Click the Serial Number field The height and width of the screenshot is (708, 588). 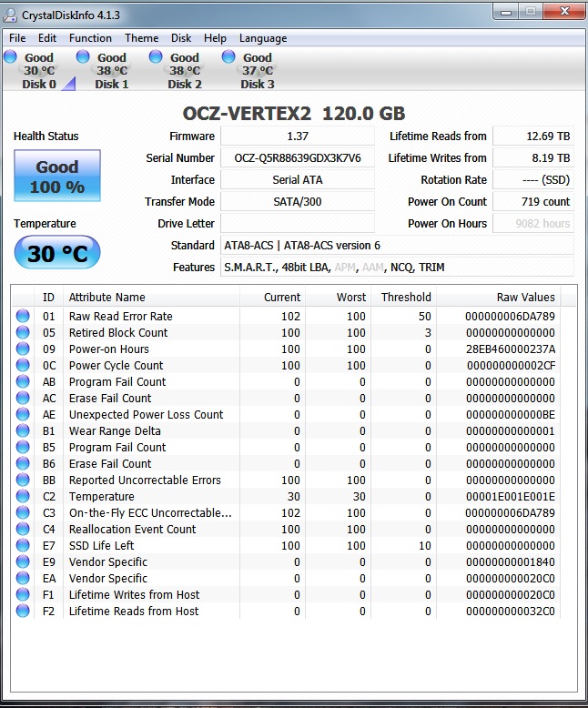click(298, 158)
